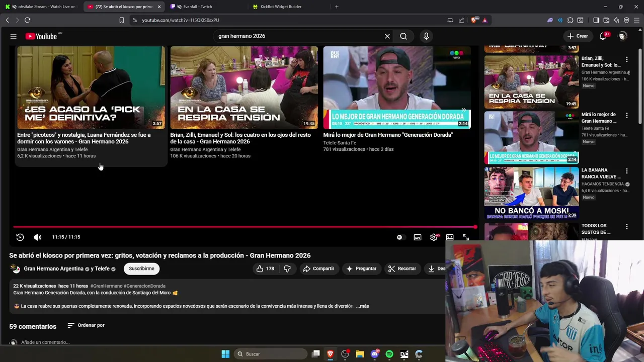Screen dimensions: 644x362
Task: Run search with the magnifier button
Action: click(404, 36)
